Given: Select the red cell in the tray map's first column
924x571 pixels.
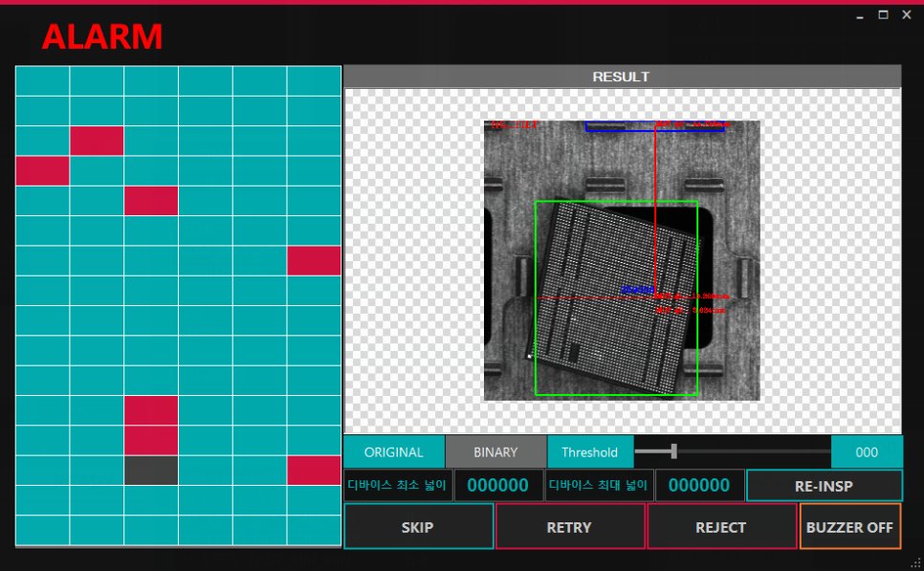Looking at the screenshot, I should point(42,171).
